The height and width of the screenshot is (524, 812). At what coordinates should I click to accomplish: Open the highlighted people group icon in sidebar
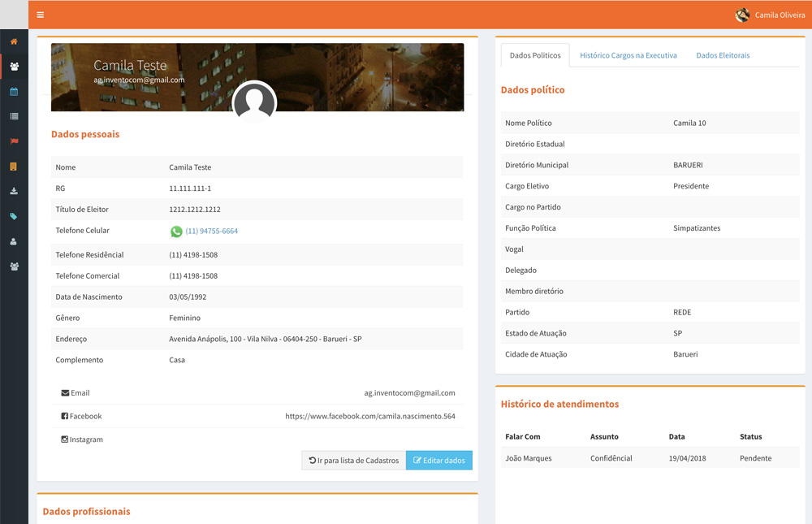[x=14, y=67]
